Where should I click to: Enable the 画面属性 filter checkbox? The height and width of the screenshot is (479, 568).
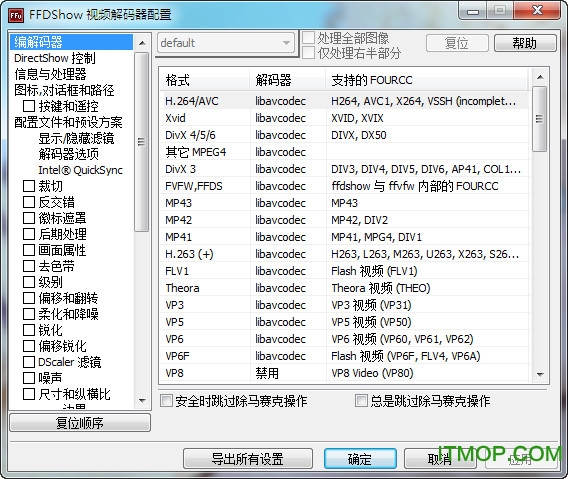click(29, 250)
